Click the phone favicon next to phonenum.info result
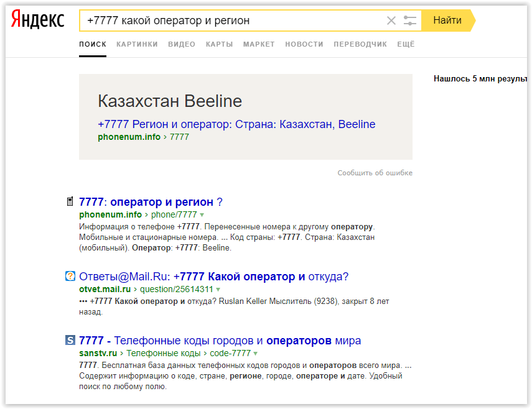 (70, 201)
